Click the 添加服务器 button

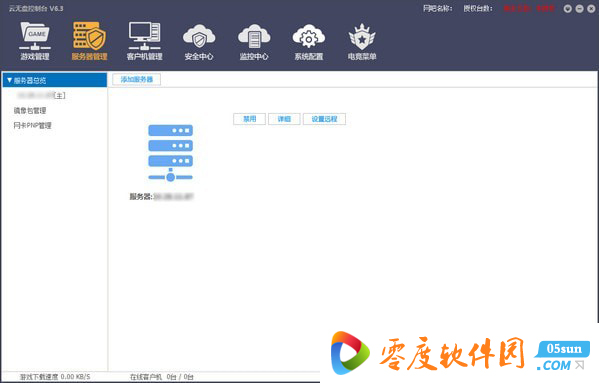[x=136, y=79]
